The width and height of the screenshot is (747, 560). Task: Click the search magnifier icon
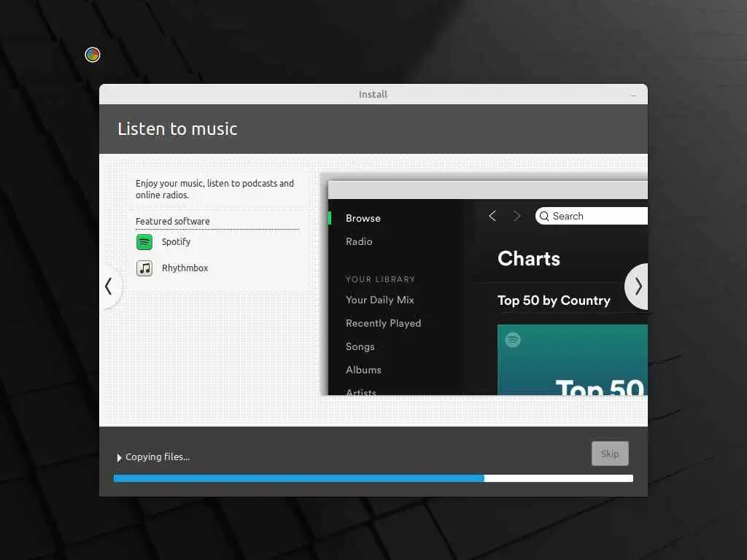(x=544, y=216)
